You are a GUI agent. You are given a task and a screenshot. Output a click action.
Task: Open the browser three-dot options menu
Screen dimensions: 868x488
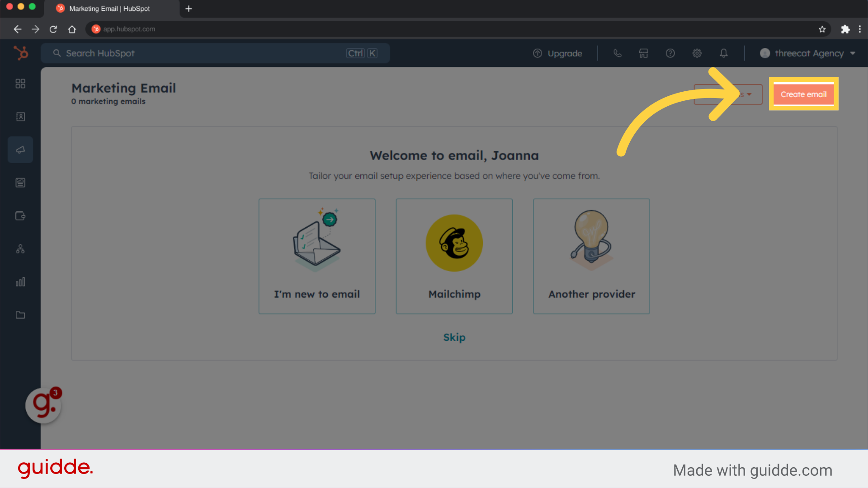click(x=860, y=29)
